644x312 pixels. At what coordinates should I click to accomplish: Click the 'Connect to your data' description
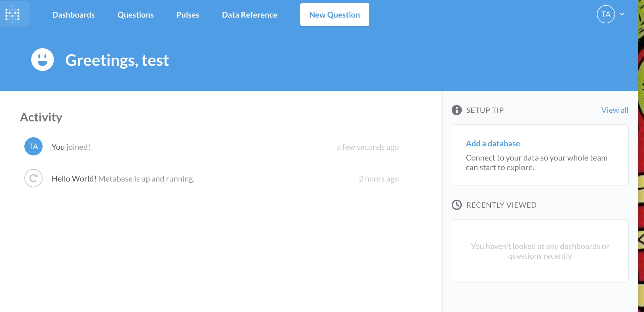pyautogui.click(x=536, y=163)
